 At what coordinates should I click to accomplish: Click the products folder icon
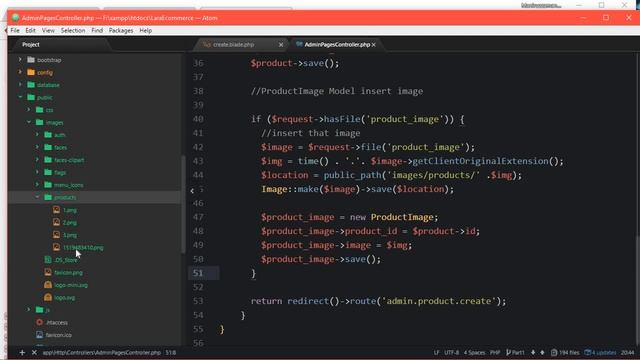pyautogui.click(x=48, y=197)
